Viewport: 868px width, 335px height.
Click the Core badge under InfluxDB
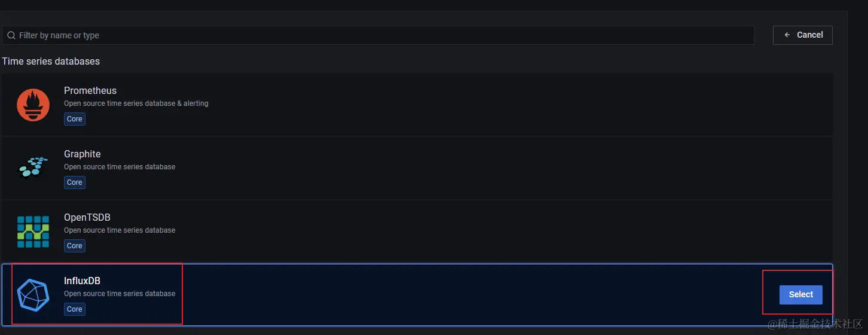[x=75, y=309]
